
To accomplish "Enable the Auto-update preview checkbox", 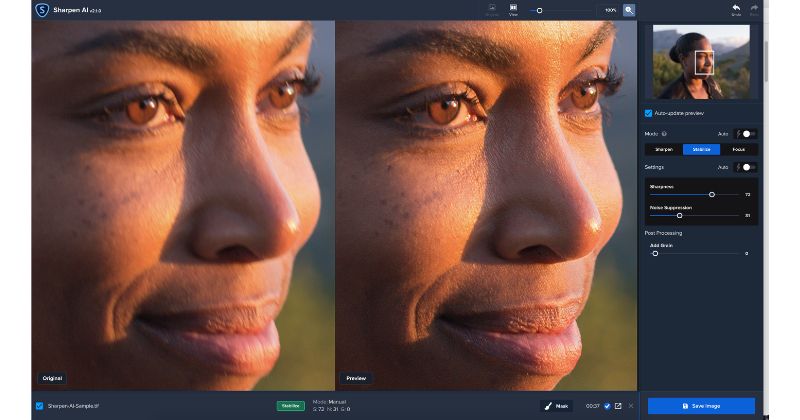I will point(648,113).
